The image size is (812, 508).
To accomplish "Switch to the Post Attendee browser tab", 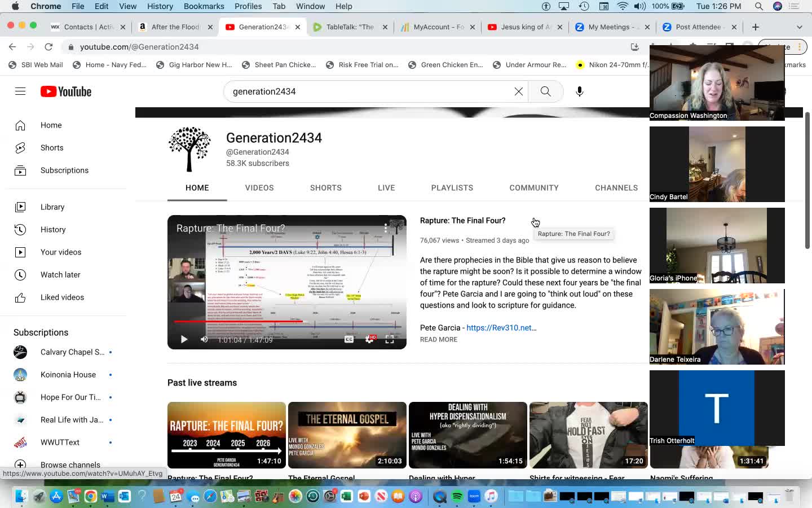I will [x=699, y=27].
